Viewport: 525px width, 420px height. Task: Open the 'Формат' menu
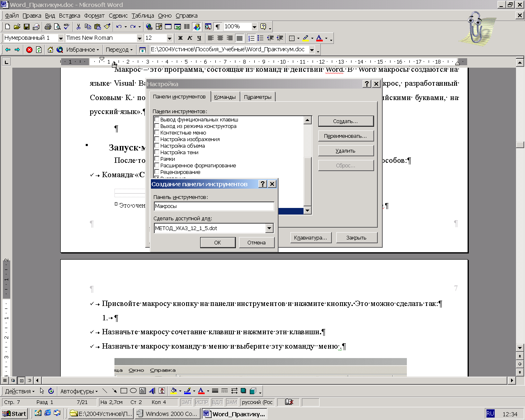tap(94, 16)
